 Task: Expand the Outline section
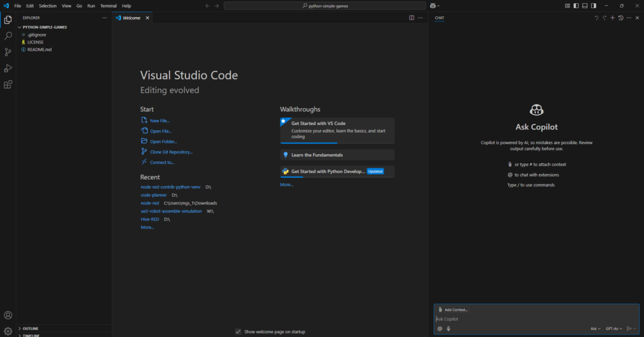[30, 328]
